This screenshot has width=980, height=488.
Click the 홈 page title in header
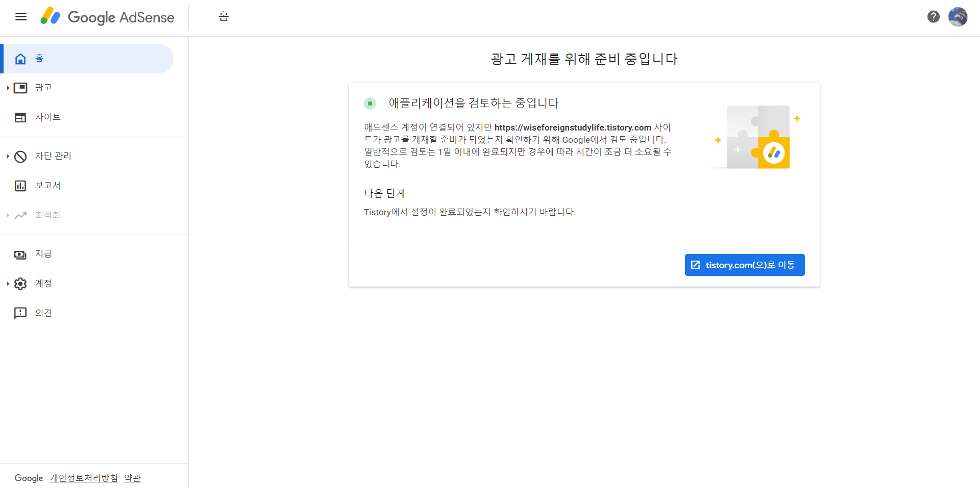pyautogui.click(x=224, y=17)
